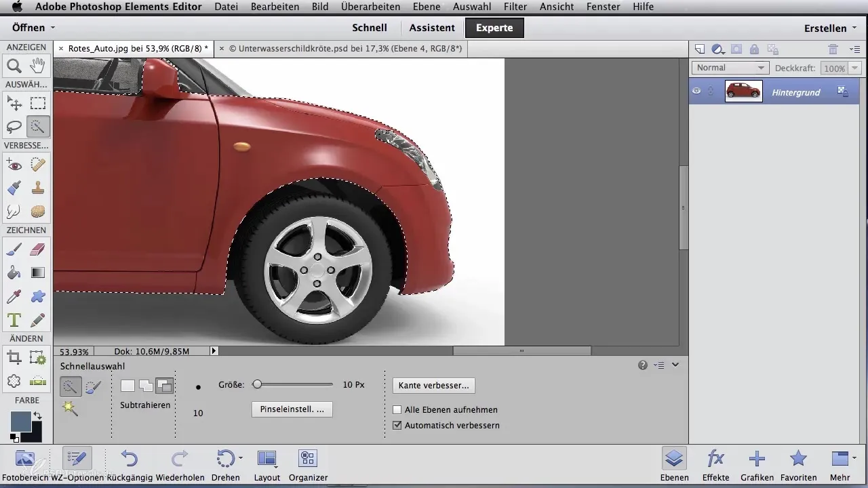Screen dimensions: 868x488
Task: Toggle the Fotobereich photo bin
Action: 24,465
